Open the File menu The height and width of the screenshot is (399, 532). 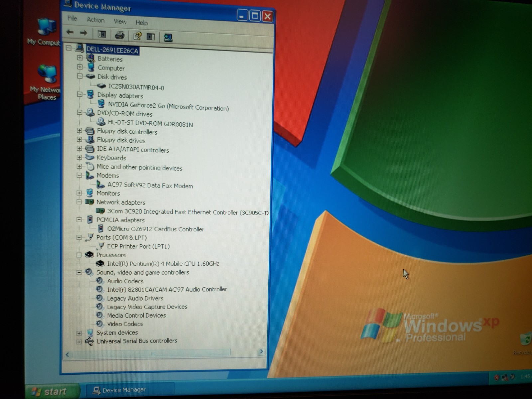pyautogui.click(x=72, y=18)
